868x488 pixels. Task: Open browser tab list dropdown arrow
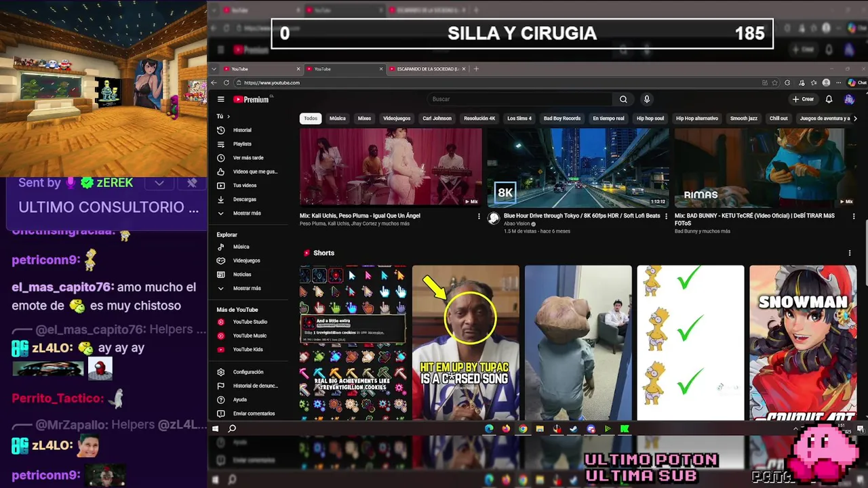pos(214,69)
